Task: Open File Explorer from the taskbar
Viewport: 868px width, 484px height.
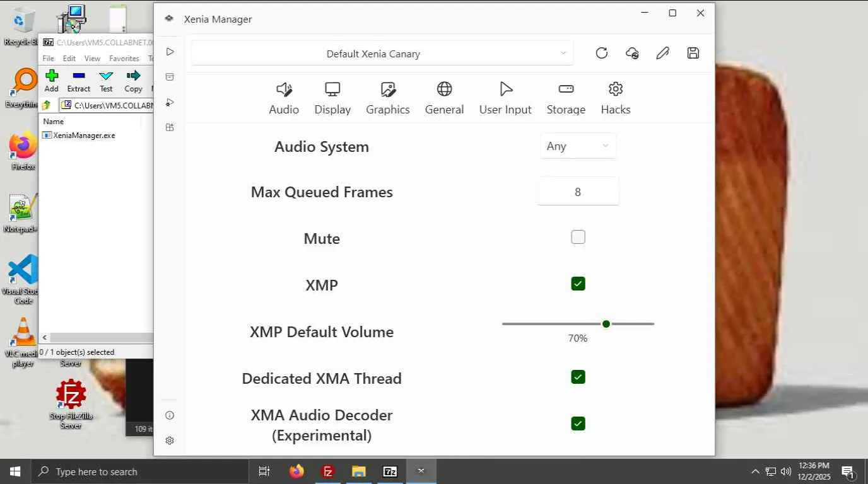Action: (359, 471)
